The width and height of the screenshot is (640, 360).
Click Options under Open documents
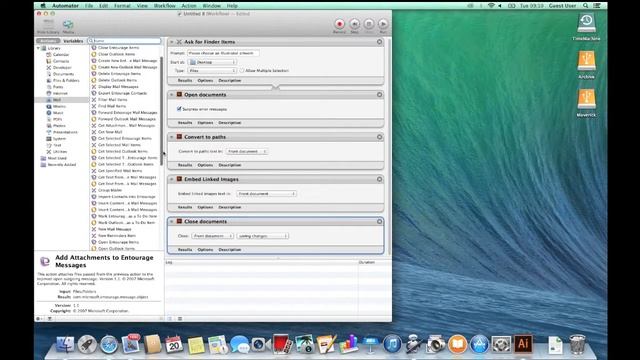pos(205,123)
